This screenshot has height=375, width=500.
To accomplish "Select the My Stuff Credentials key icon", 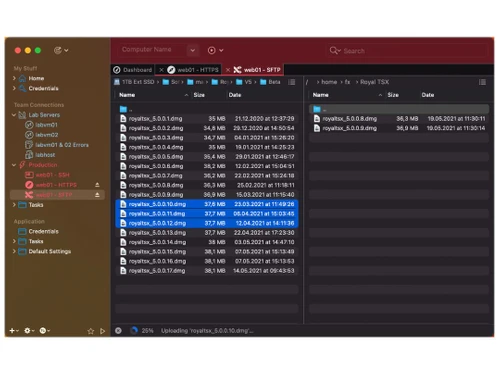I will [x=22, y=88].
